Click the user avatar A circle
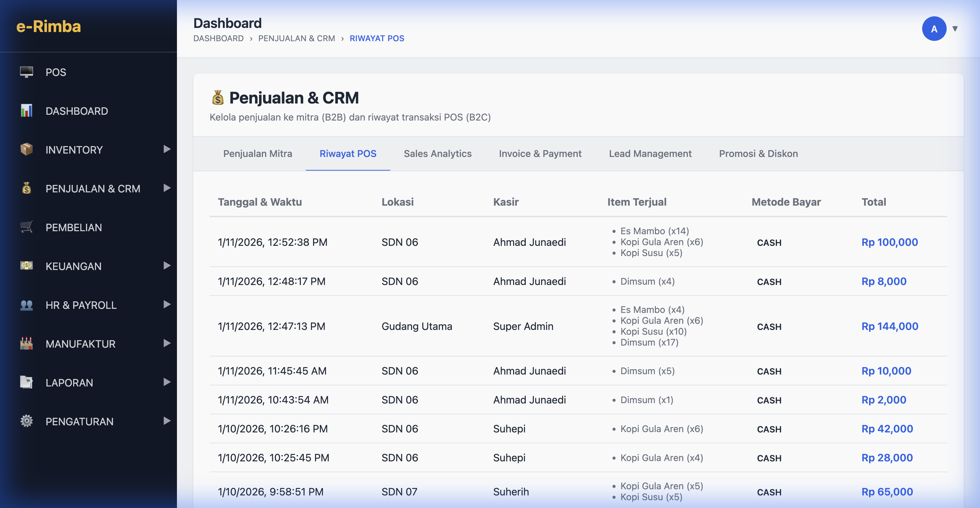Image resolution: width=980 pixels, height=508 pixels. [x=934, y=29]
